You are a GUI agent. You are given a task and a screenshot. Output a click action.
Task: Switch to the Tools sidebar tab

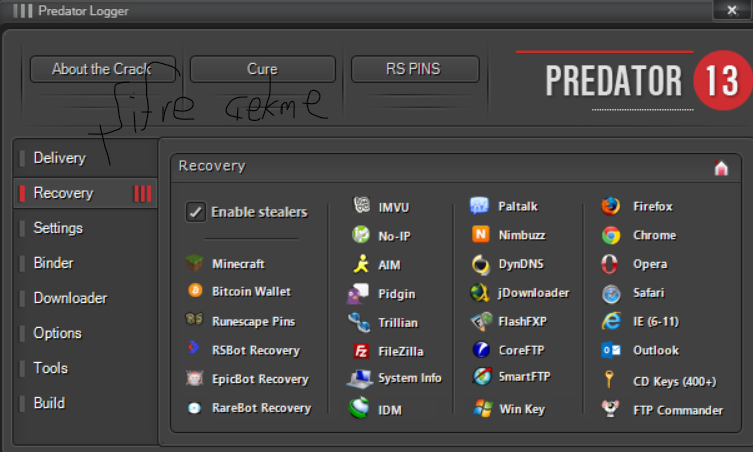tap(85, 368)
